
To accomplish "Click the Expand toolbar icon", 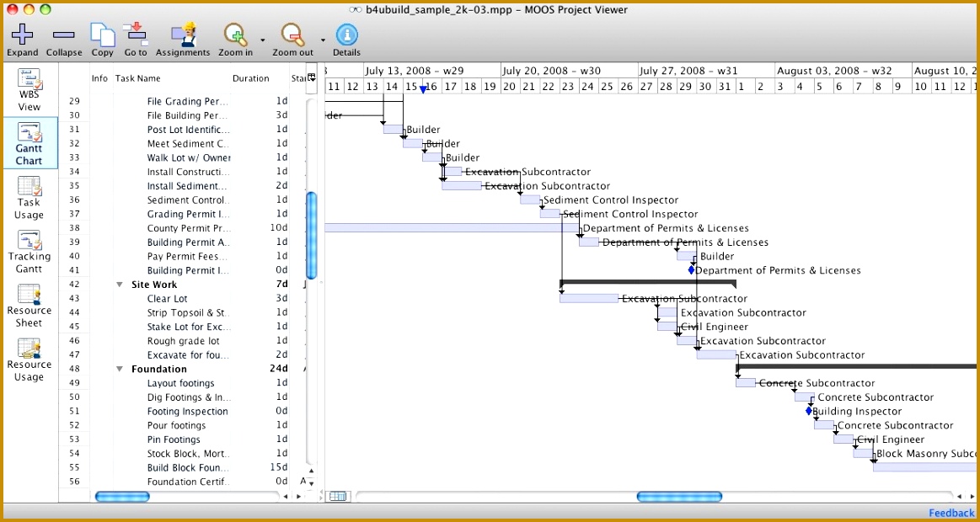I will click(x=22, y=38).
